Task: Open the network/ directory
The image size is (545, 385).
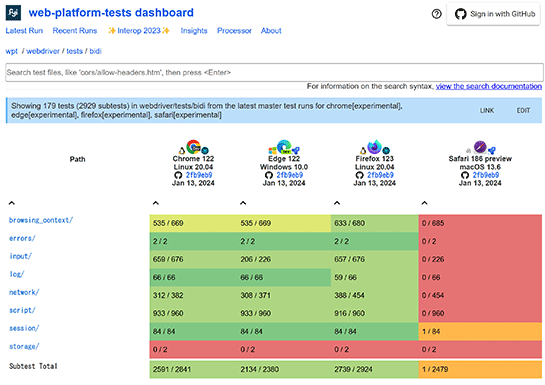Action: tap(24, 293)
